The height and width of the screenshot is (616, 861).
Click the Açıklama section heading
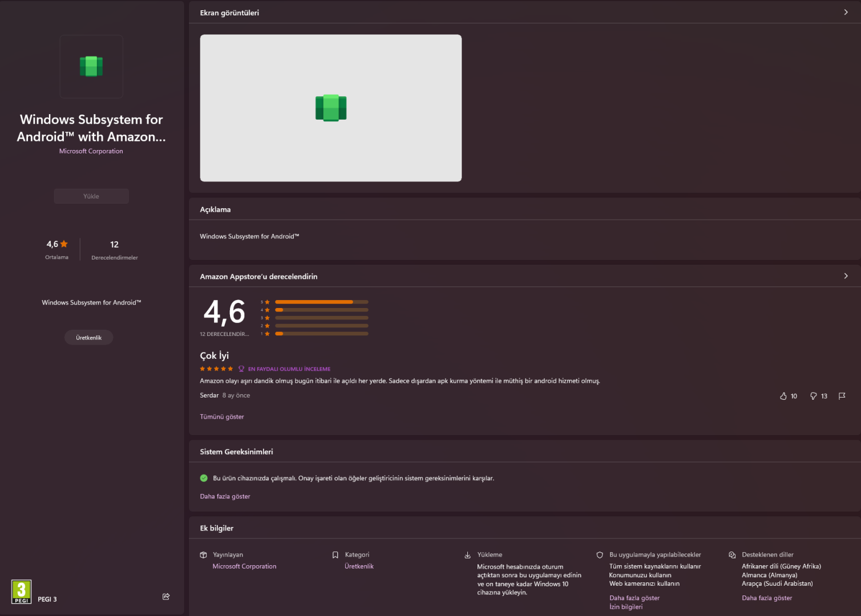point(215,209)
